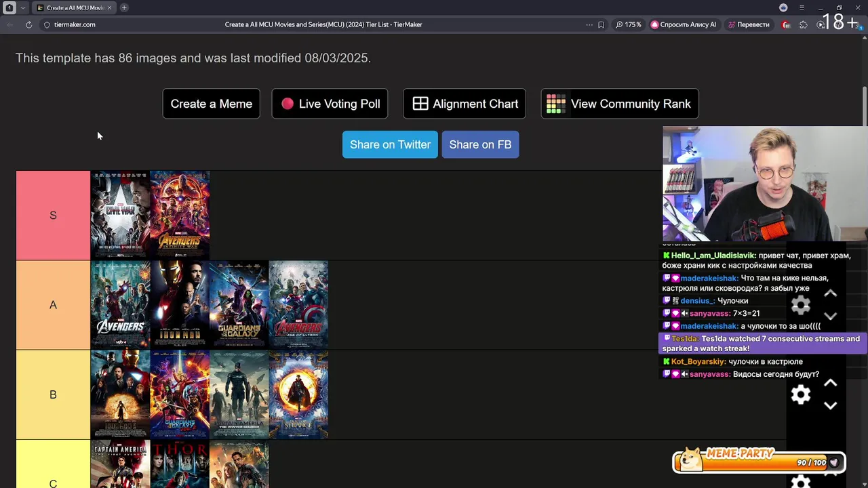Move tier B row down
Viewport: 868px width, 488px height.
pyautogui.click(x=831, y=405)
